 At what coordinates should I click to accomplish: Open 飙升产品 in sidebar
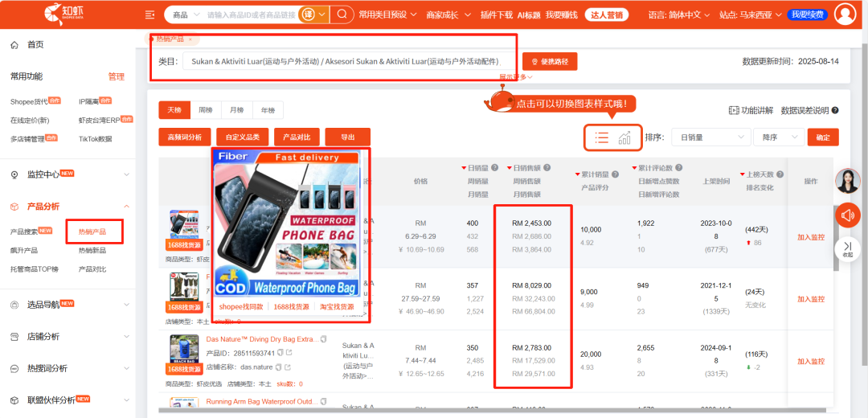[24, 250]
